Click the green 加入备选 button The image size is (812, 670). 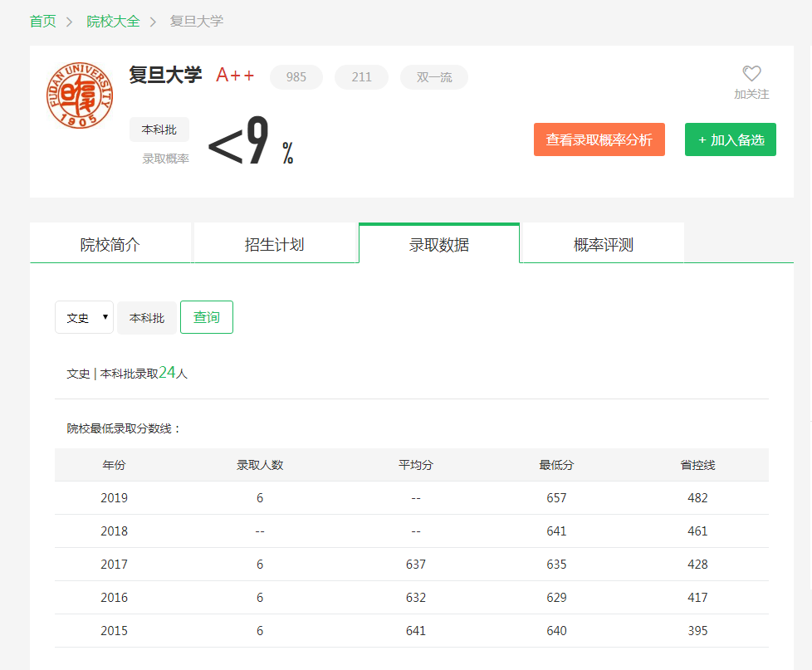click(730, 139)
